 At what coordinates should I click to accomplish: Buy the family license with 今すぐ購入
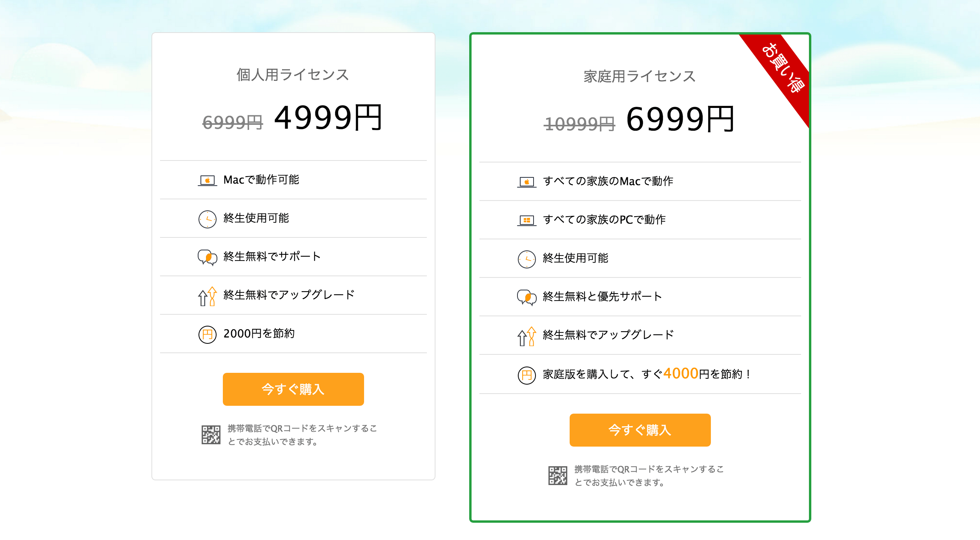click(x=640, y=430)
